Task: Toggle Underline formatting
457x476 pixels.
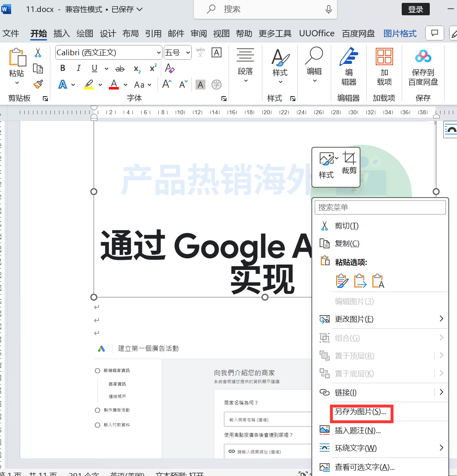Action: [94, 68]
